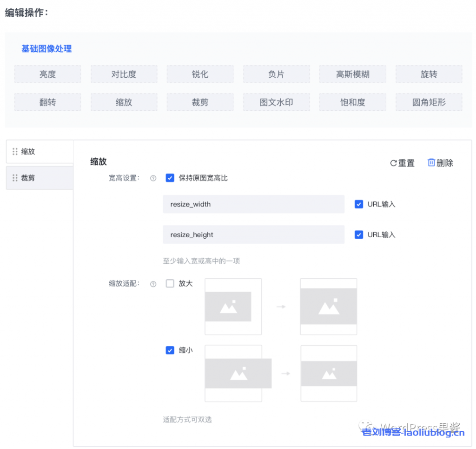Open help tooltip beside 宽高设置
Viewport: 476px width, 449px height.
point(153,178)
